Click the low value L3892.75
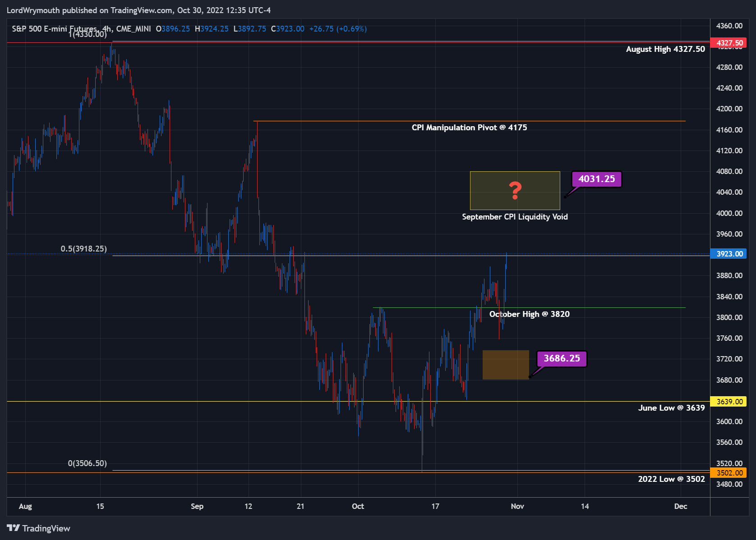Viewport: 756px width, 540px height. click(x=249, y=29)
